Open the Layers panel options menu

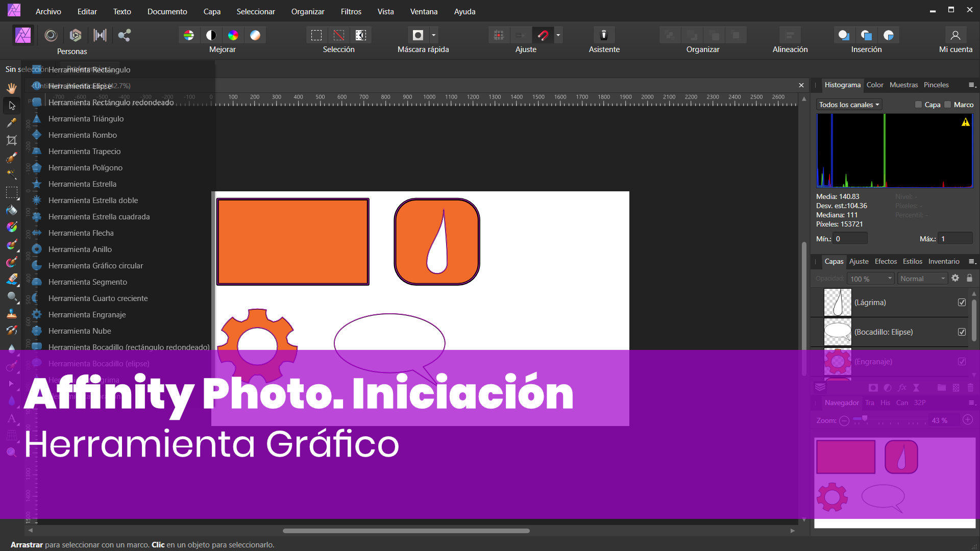pyautogui.click(x=972, y=262)
